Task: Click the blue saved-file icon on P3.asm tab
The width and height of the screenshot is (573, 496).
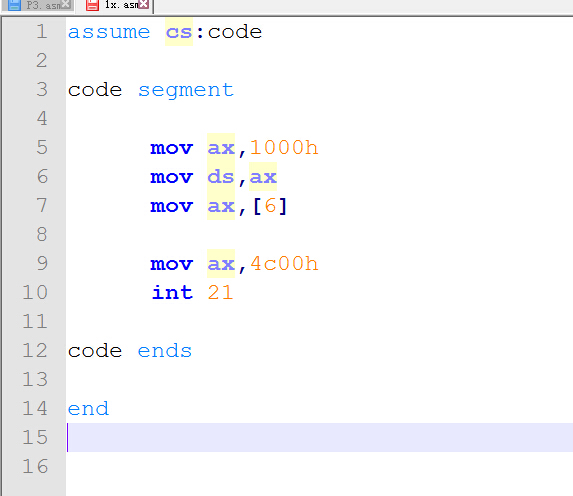Action: pyautogui.click(x=14, y=5)
